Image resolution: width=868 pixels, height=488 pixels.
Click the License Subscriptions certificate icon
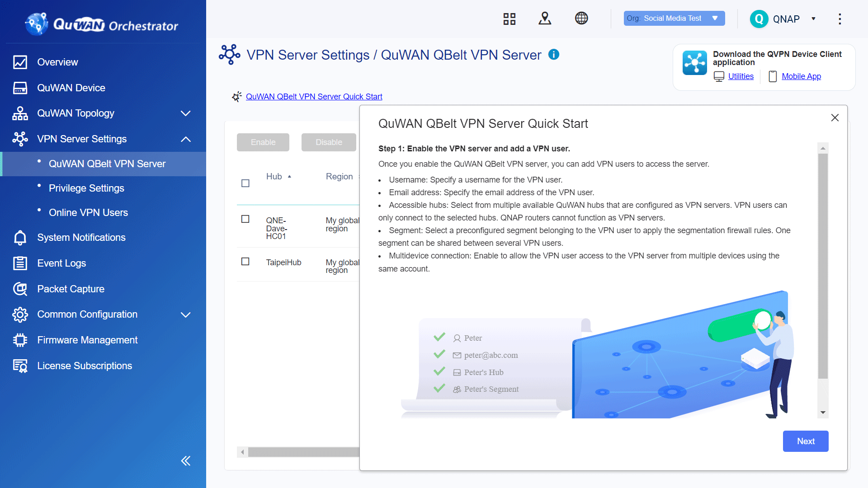point(20,366)
